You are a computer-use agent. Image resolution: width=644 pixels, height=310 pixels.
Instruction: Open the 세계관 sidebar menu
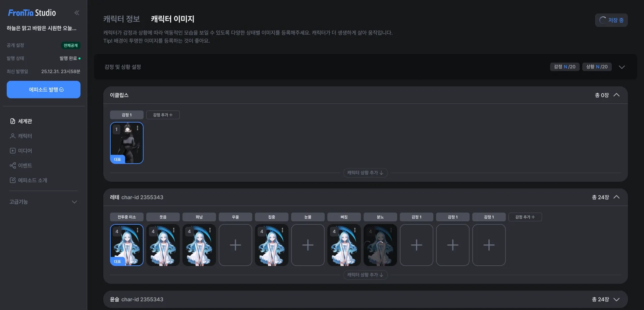(21, 121)
